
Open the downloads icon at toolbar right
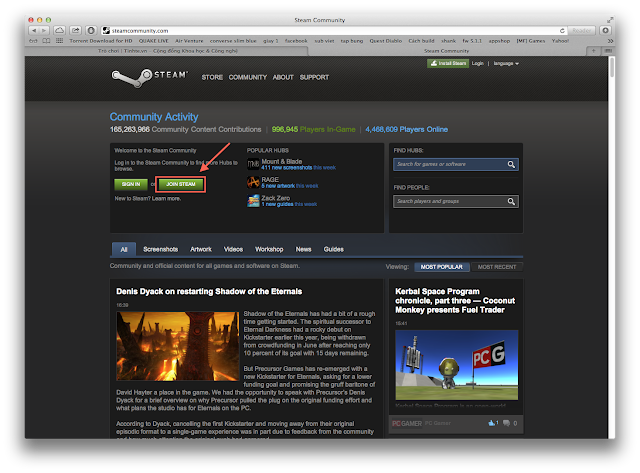[x=605, y=31]
